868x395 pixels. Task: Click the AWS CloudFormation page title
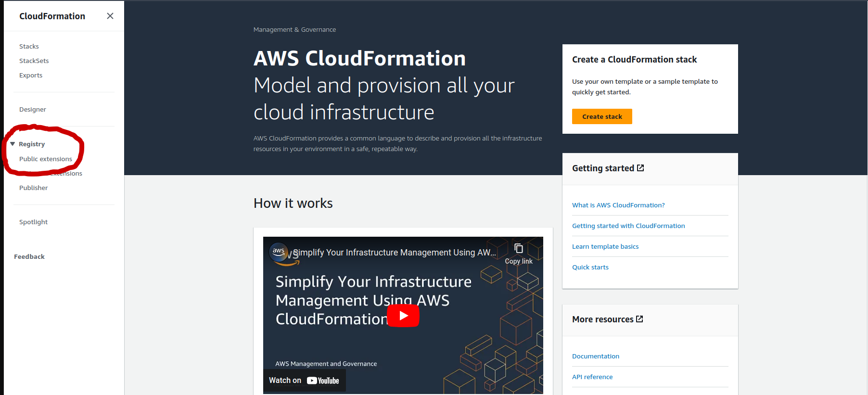point(359,58)
